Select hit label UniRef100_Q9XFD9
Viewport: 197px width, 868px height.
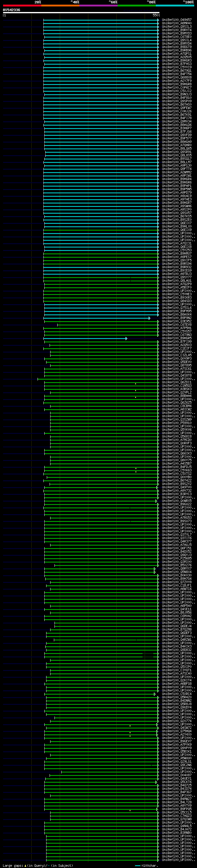point(177,135)
